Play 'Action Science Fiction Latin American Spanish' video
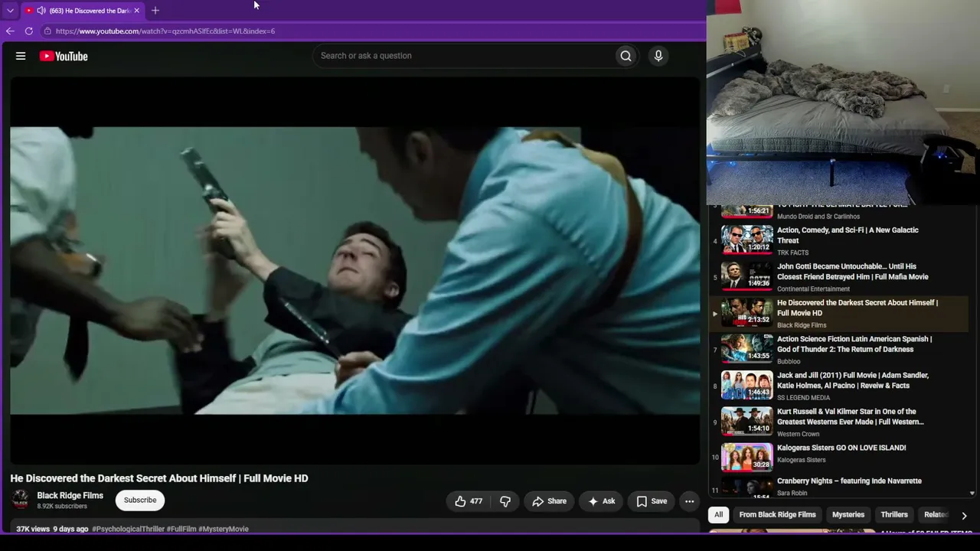980x551 pixels. (x=854, y=344)
